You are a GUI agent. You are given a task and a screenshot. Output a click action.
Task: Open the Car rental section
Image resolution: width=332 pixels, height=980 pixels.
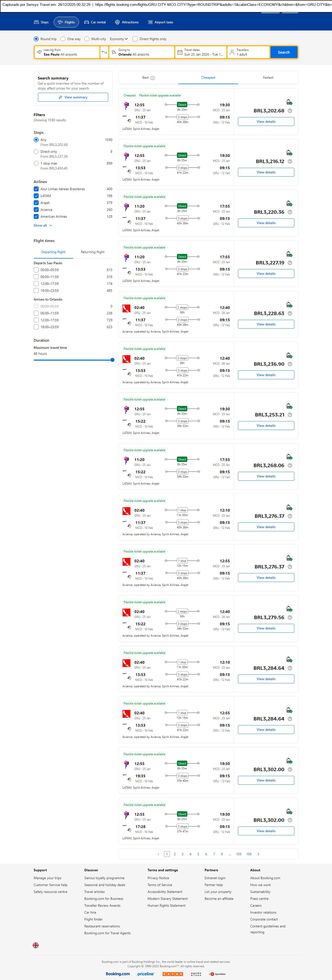click(95, 22)
